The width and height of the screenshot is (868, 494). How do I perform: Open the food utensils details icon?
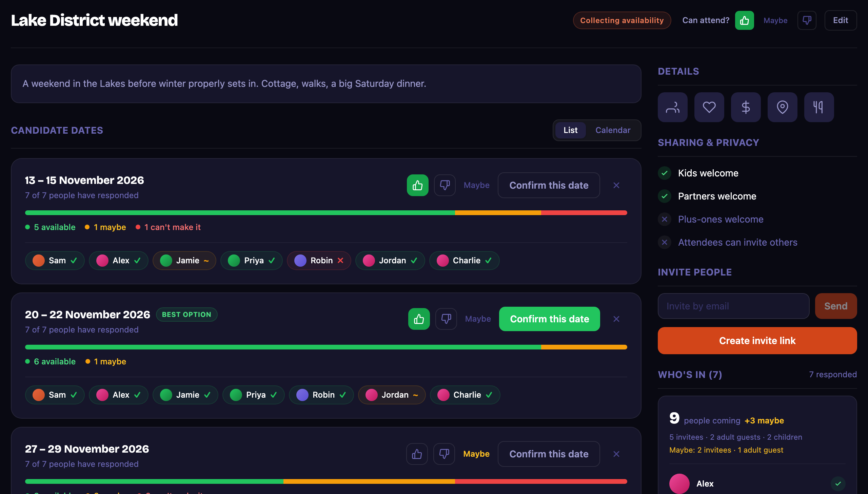pyautogui.click(x=819, y=107)
